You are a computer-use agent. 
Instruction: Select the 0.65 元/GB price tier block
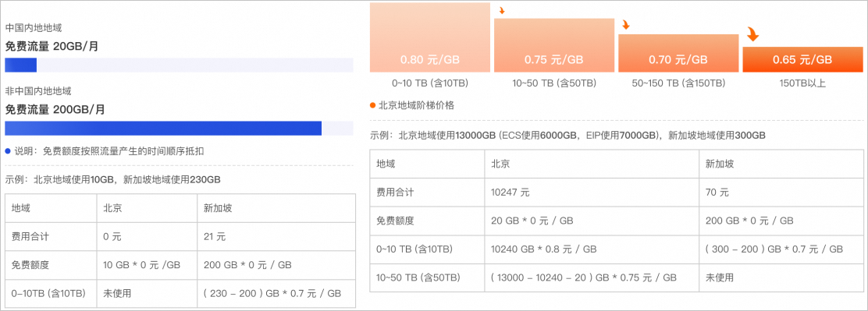(x=803, y=60)
